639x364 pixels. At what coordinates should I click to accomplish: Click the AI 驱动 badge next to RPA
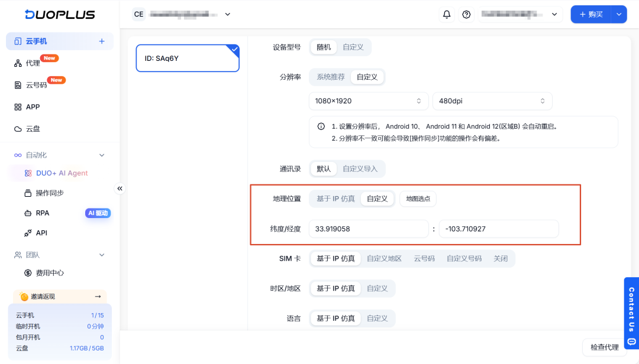98,213
